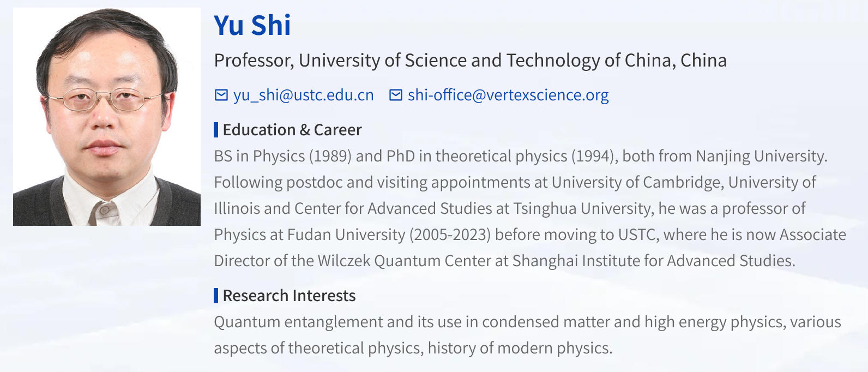Image resolution: width=868 pixels, height=372 pixels.
Task: Click the "Research Interests" section heading
Action: click(x=289, y=296)
